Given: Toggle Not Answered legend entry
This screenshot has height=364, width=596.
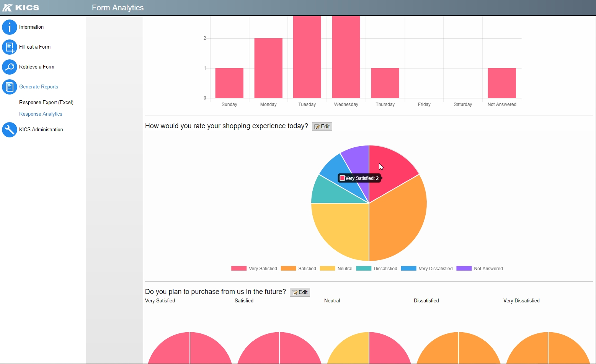Looking at the screenshot, I should coord(480,269).
